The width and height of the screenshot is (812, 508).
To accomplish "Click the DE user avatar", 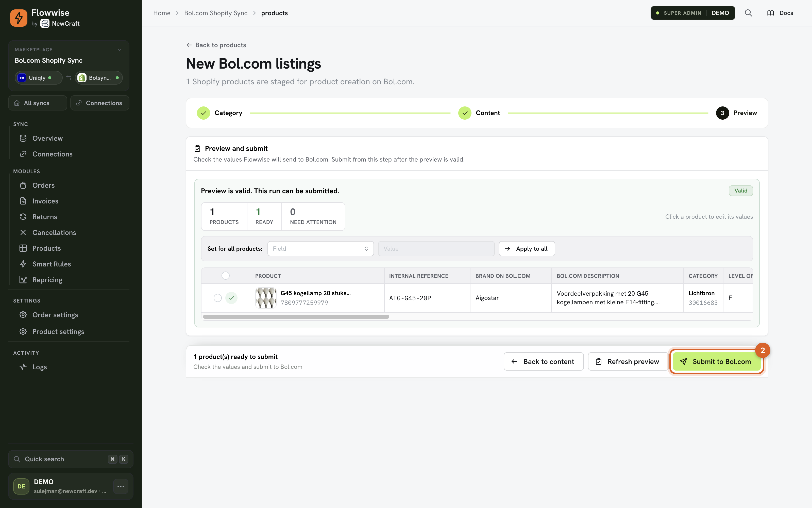I will tap(21, 486).
